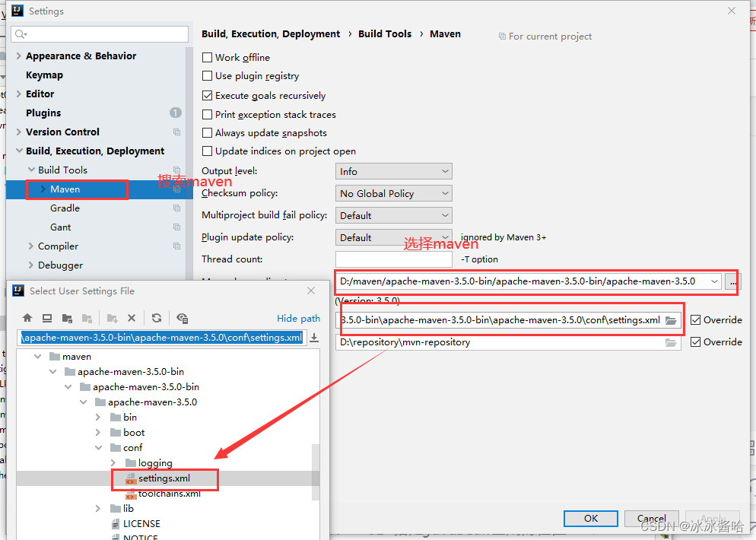Select the boot folder in file tree
Screen dimensions: 756x540
pyautogui.click(x=134, y=433)
